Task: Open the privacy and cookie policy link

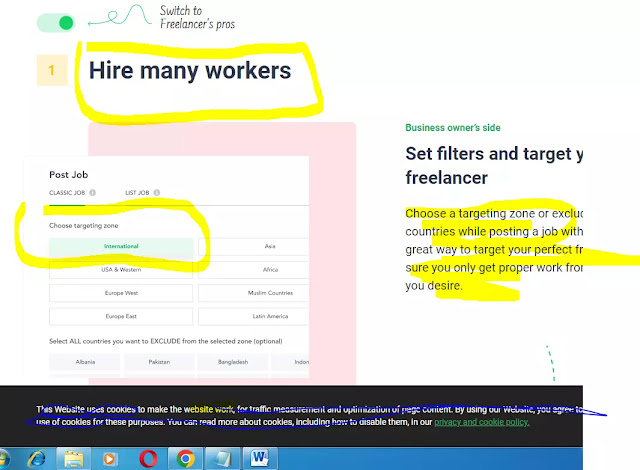Action: (482, 422)
